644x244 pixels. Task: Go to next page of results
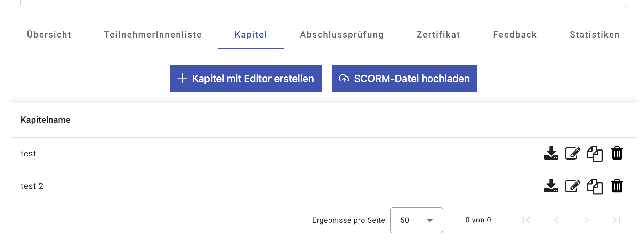(x=586, y=220)
